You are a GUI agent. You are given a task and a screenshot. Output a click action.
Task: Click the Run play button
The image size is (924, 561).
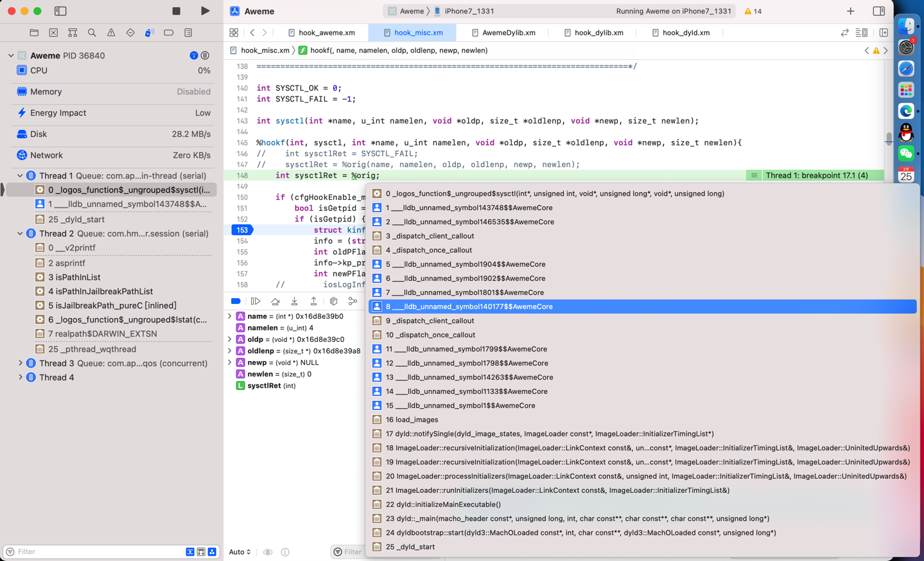205,11
